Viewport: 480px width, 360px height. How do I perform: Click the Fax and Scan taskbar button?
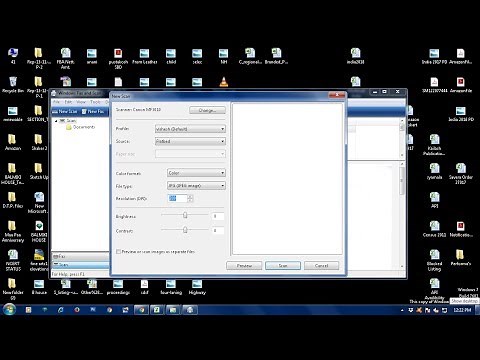(190, 310)
